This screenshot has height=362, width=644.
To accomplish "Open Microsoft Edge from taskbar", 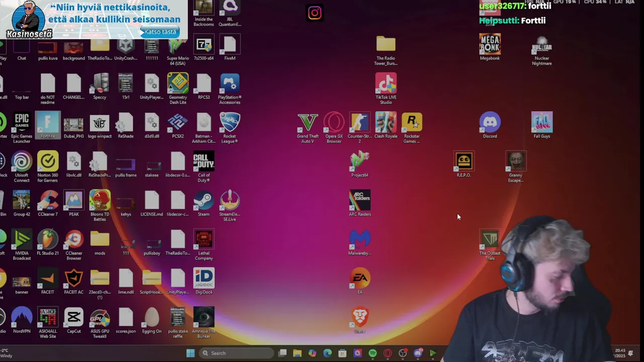I will (x=327, y=353).
